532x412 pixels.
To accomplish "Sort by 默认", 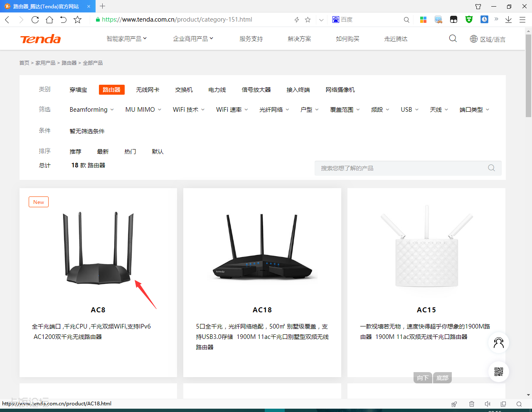I will (158, 152).
